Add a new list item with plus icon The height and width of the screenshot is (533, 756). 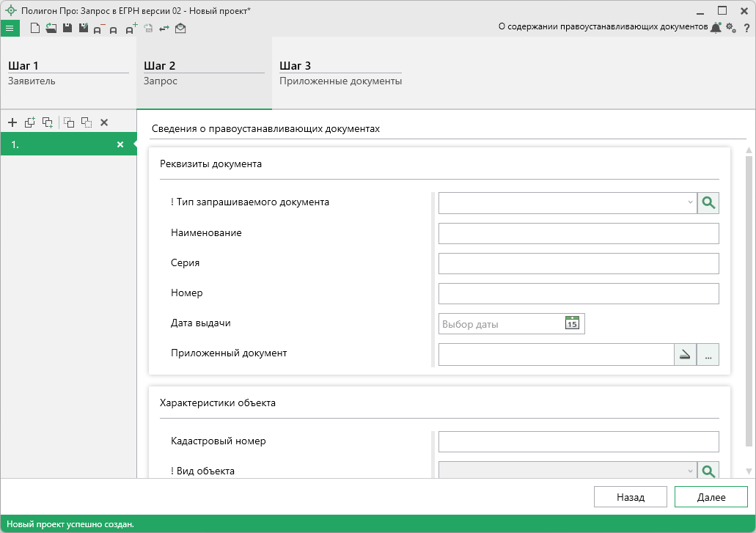coord(12,122)
